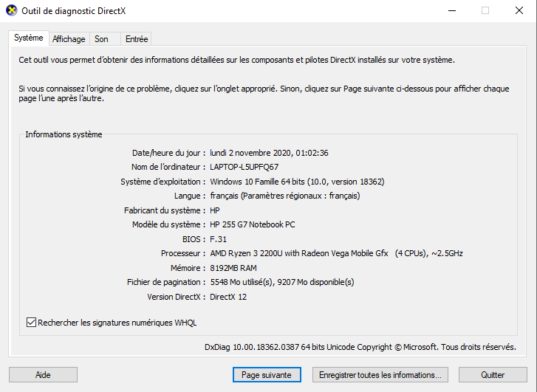The height and width of the screenshot is (392, 537).
Task: Go to Page suivante
Action: point(267,375)
